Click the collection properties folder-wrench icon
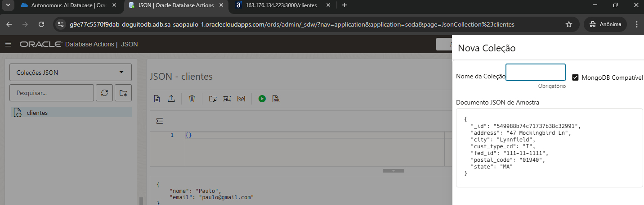The image size is (644, 205). pyautogui.click(x=213, y=99)
